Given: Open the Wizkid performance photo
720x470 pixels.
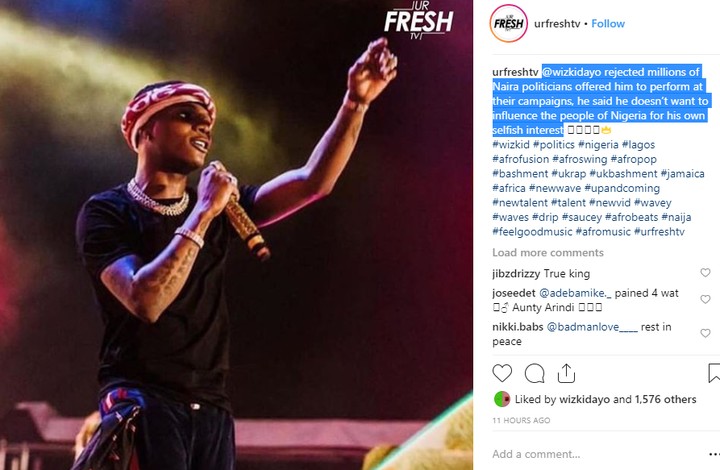Looking at the screenshot, I should 236,235.
